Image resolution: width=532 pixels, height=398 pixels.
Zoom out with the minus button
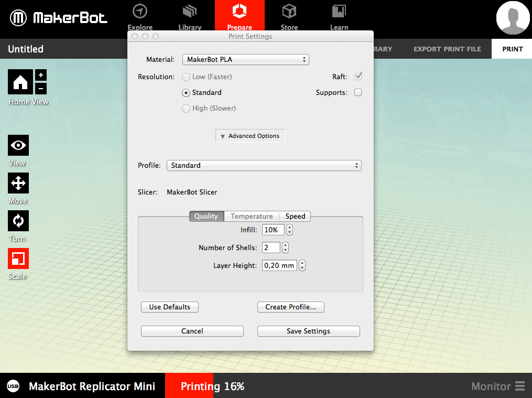(x=41, y=89)
